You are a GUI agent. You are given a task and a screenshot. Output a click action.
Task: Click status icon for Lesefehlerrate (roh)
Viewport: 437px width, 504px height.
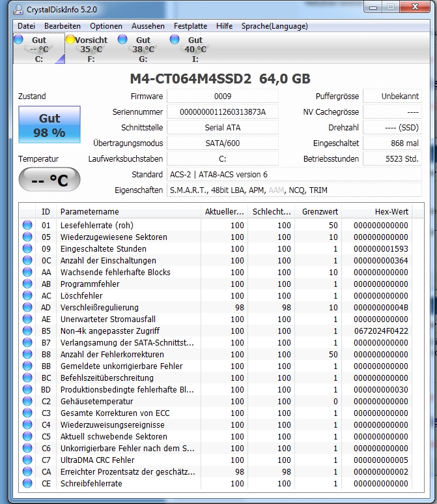point(27,225)
